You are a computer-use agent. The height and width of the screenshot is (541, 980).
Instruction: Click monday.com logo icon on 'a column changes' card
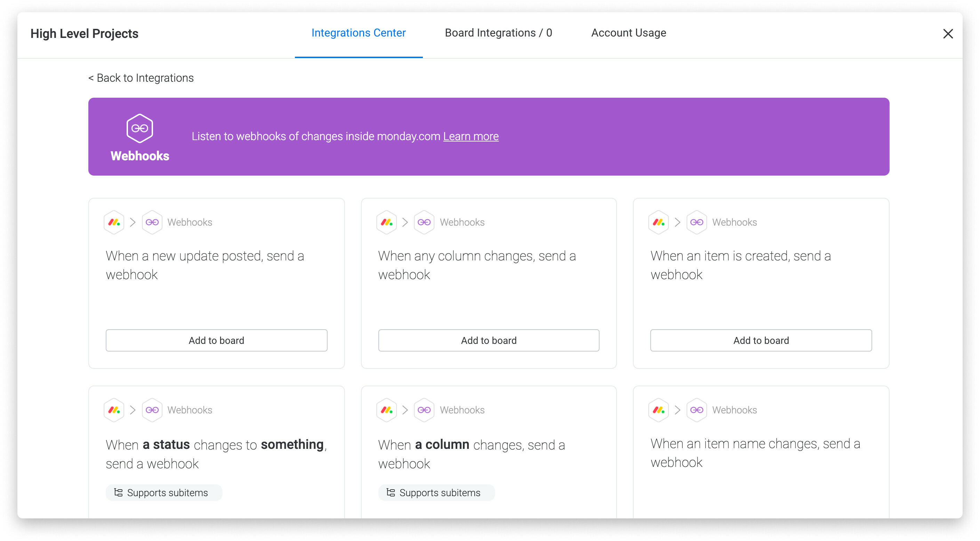[386, 410]
